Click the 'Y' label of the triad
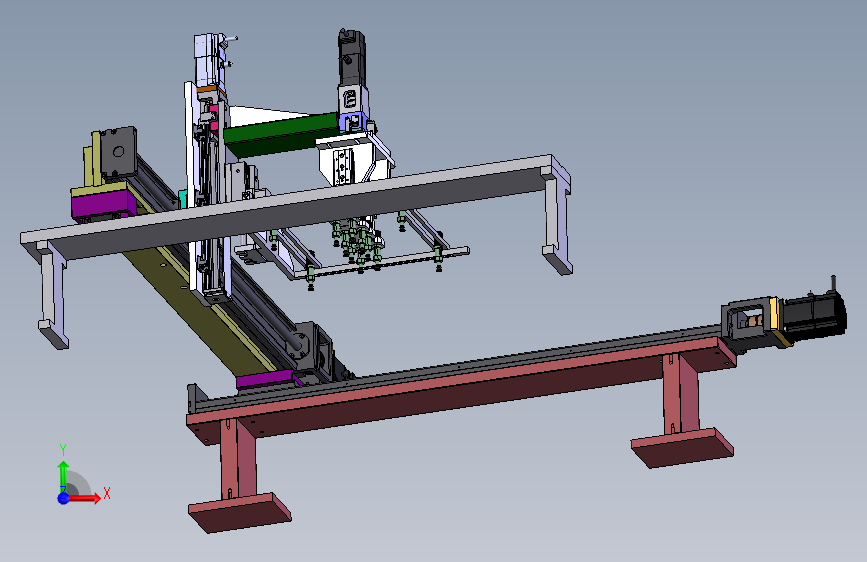 pos(63,450)
